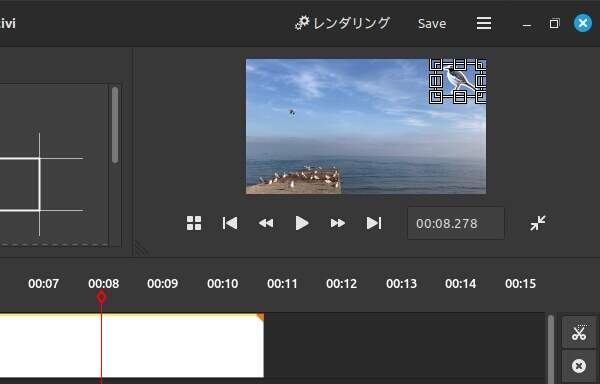Viewport: 600px width, 384px height.
Task: Jump to the end of the timeline
Action: pos(373,223)
